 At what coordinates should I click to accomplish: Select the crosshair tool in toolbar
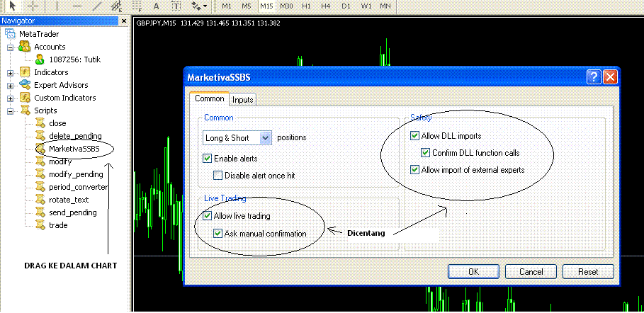33,6
